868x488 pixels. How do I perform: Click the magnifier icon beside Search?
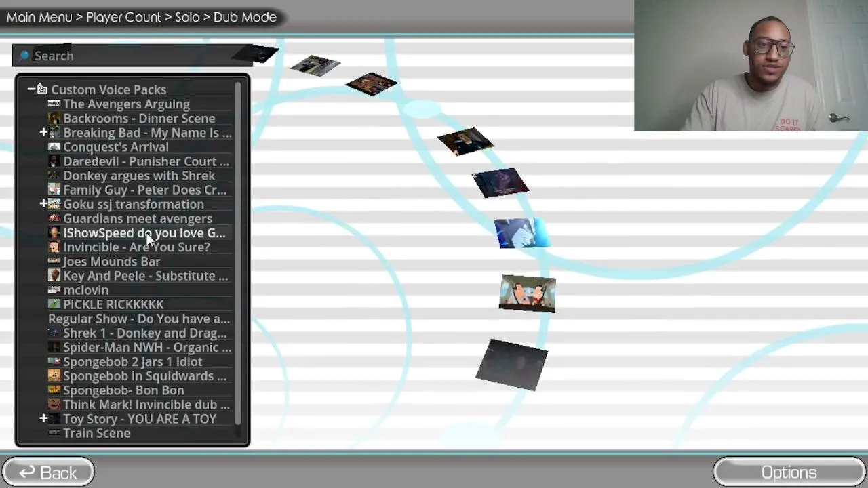(24, 56)
